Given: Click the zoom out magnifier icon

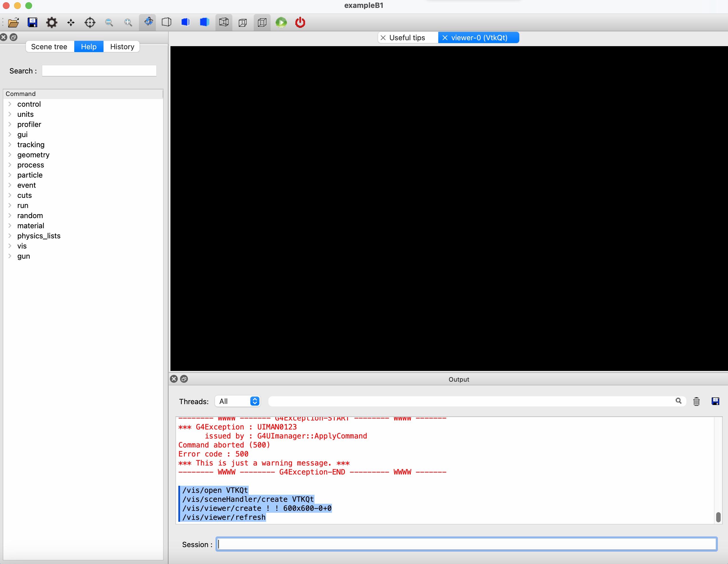Looking at the screenshot, I should pyautogui.click(x=109, y=23).
